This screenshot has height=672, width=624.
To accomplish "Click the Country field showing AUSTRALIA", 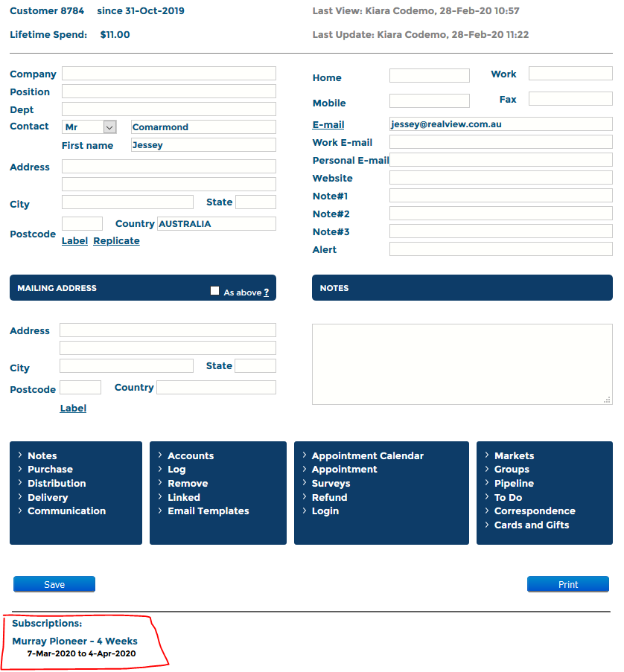I will (x=217, y=224).
